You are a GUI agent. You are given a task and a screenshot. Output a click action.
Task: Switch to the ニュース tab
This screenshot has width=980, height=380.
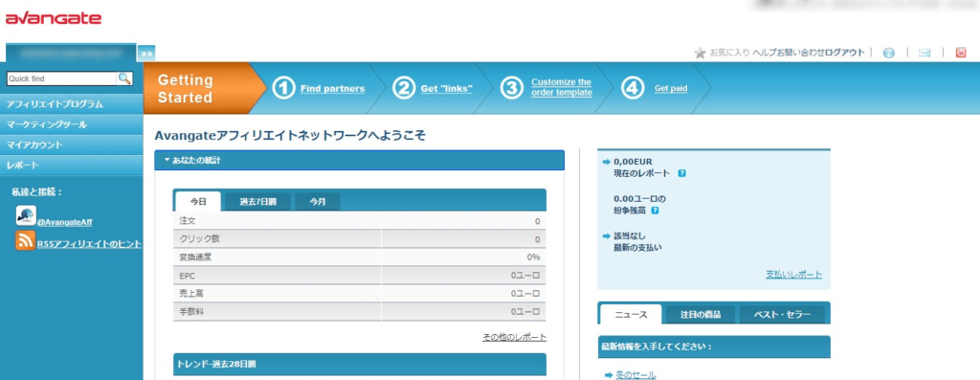[x=632, y=314]
